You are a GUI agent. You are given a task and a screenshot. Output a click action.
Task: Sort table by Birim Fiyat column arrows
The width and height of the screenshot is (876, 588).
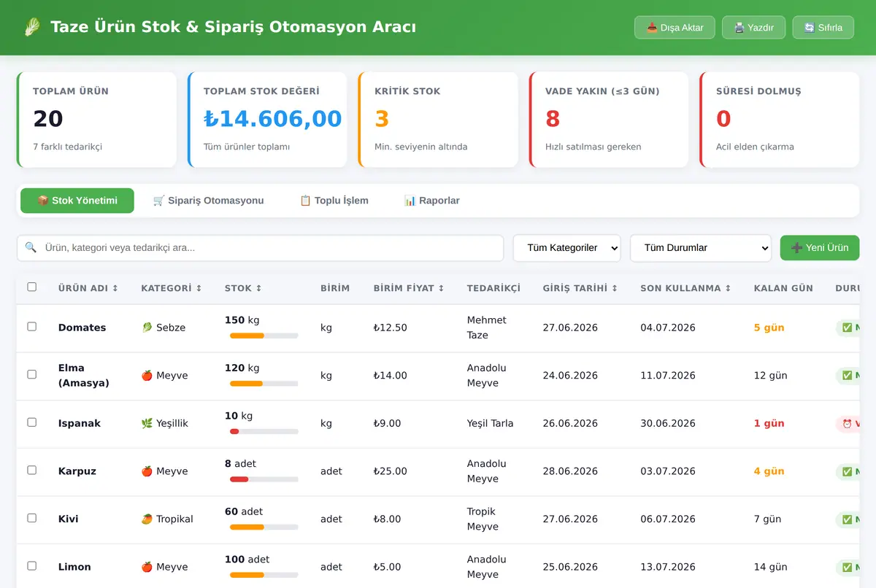click(x=441, y=288)
